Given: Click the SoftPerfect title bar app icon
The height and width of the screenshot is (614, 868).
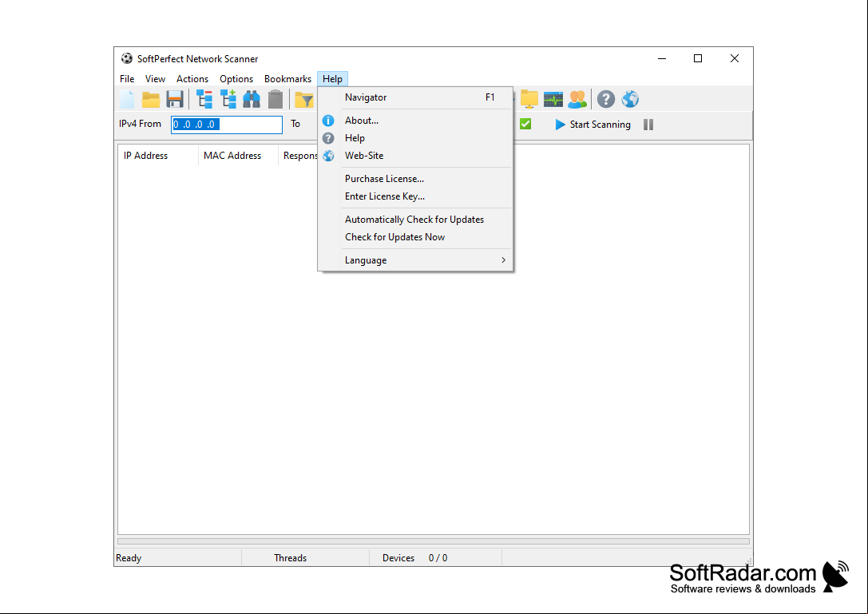Looking at the screenshot, I should [x=127, y=59].
